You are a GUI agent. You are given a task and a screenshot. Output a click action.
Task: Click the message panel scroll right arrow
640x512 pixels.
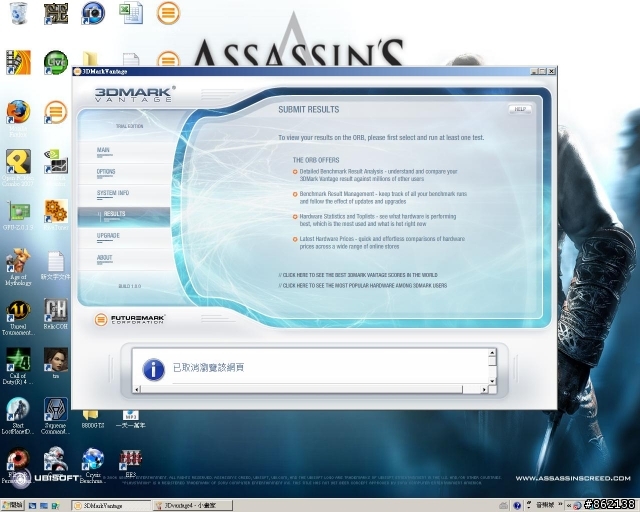(x=484, y=390)
